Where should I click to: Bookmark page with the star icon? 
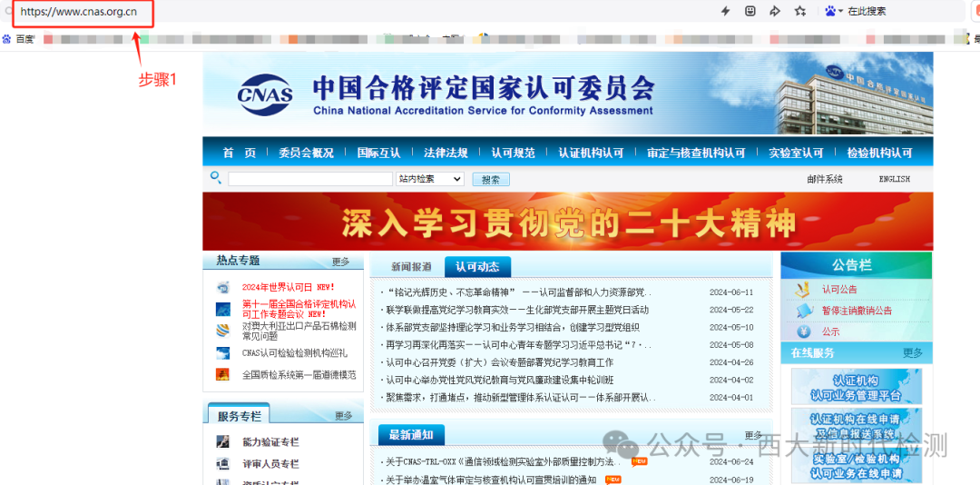pyautogui.click(x=800, y=11)
